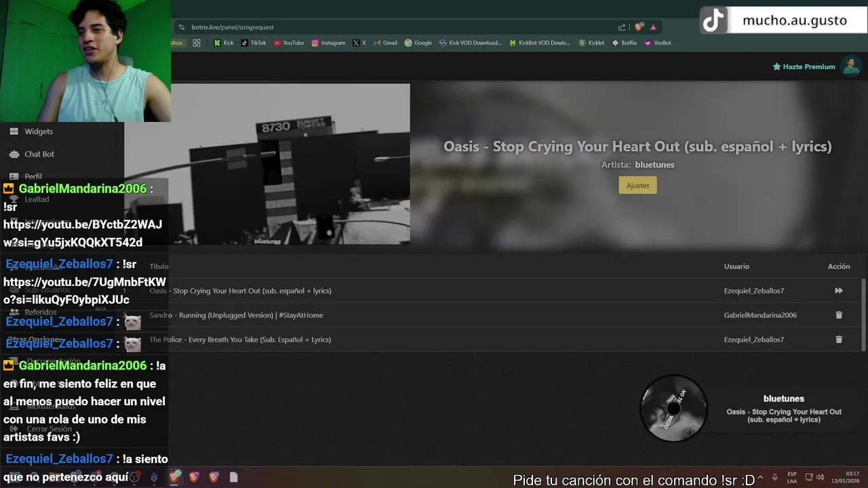Delete The Police - Every Breath You Take request
Viewport: 868px width, 488px height.
coord(839,340)
